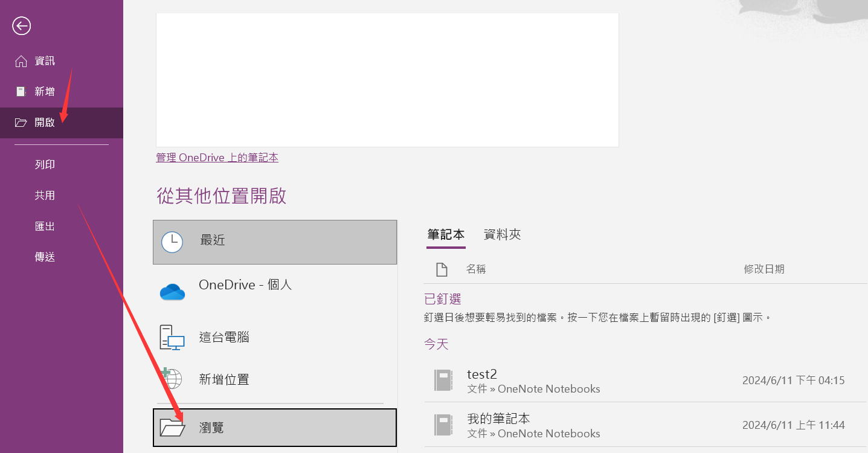Click the 瀏覽 button
868x453 pixels.
[x=275, y=428]
